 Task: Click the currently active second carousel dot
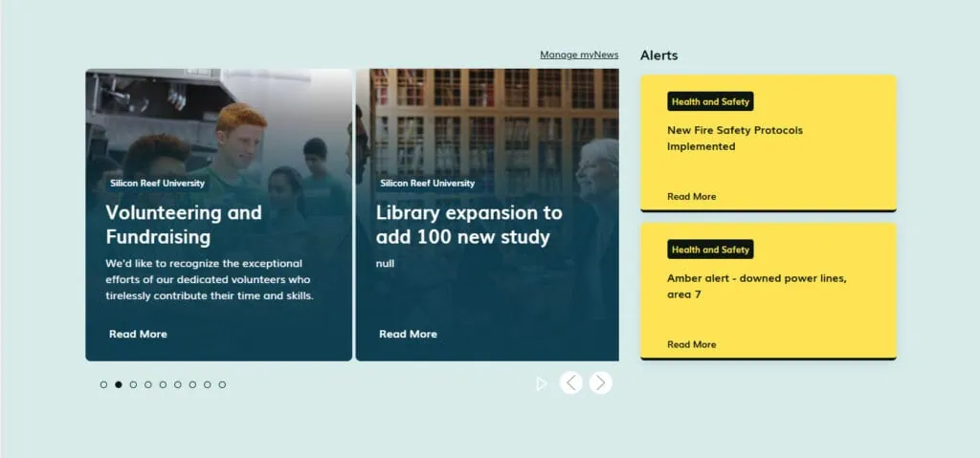[119, 384]
